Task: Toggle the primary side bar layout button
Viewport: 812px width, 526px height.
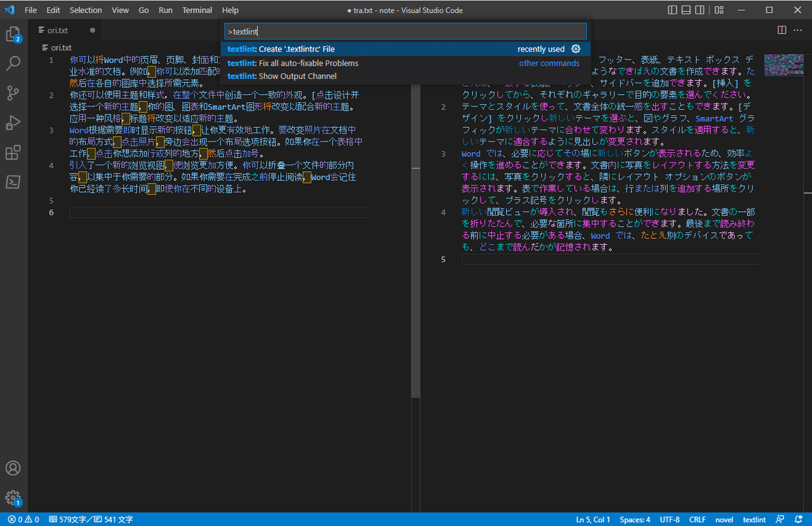Action: [x=672, y=10]
